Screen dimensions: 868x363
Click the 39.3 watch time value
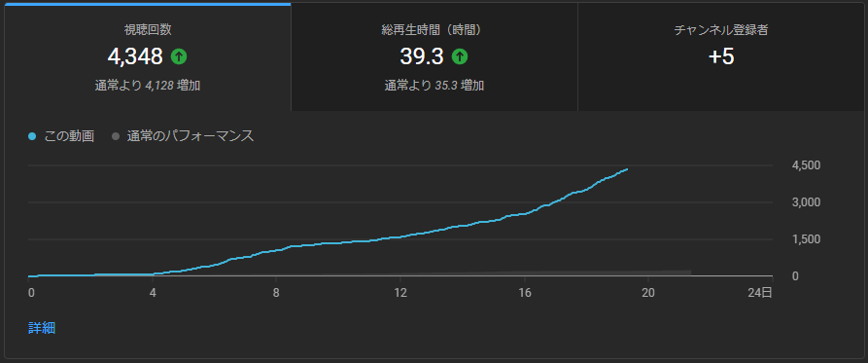[422, 56]
